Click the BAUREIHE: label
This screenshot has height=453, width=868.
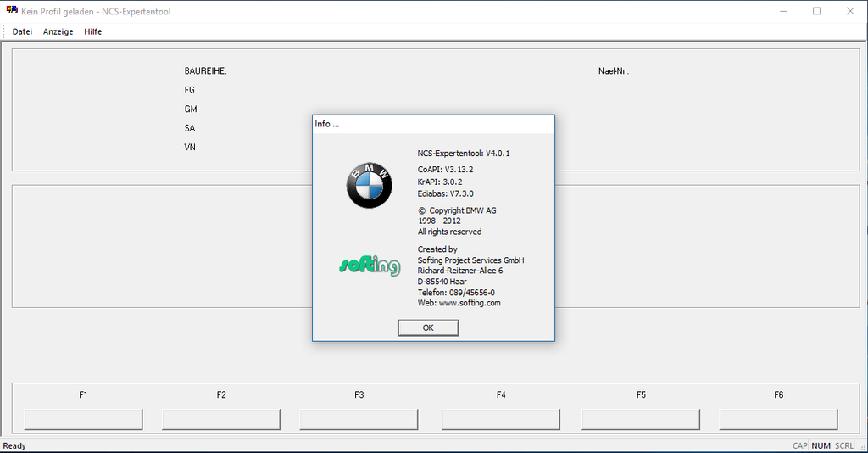pyautogui.click(x=205, y=71)
